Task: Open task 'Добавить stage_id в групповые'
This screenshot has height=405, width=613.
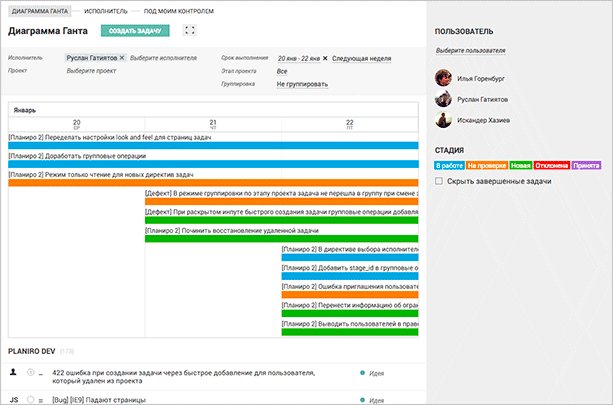Action: point(350,267)
